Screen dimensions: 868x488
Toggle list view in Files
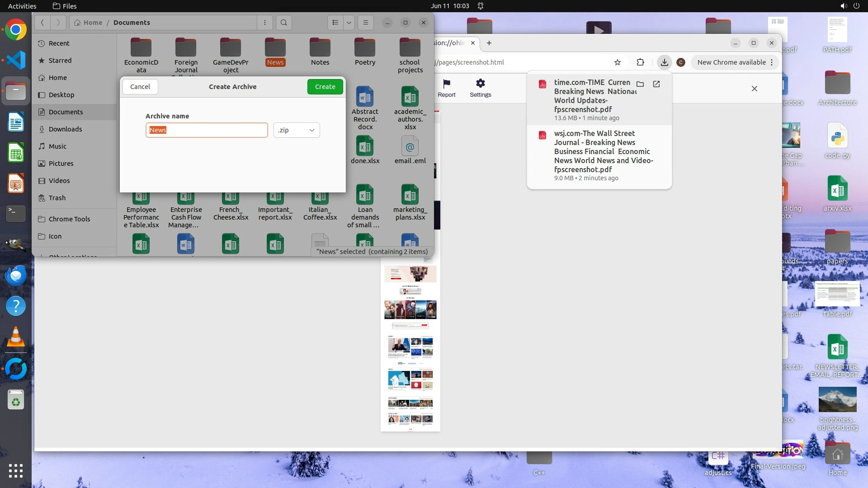tap(335, 23)
